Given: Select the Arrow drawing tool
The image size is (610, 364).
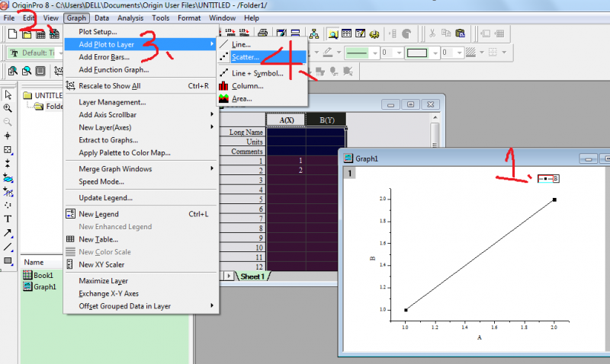Looking at the screenshot, I should tap(8, 232).
